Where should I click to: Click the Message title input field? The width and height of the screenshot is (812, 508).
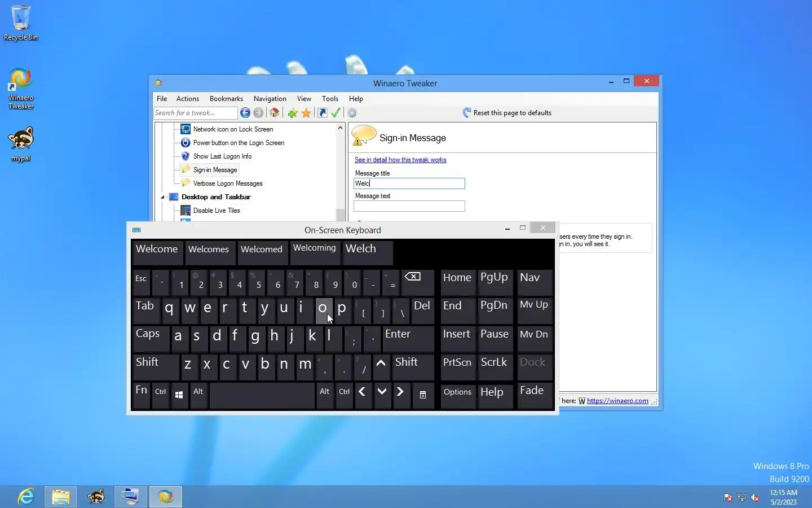pyautogui.click(x=409, y=183)
